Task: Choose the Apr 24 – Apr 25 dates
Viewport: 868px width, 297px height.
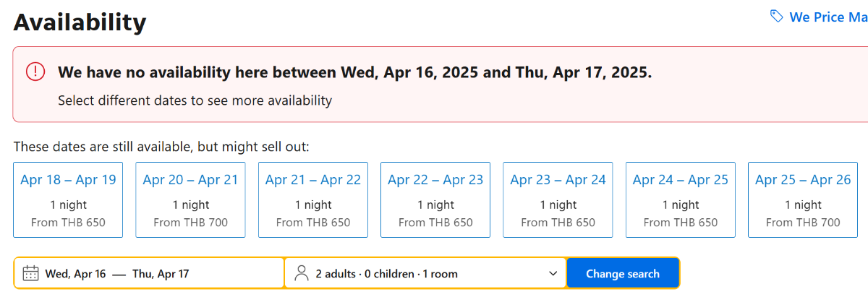Action: click(681, 199)
